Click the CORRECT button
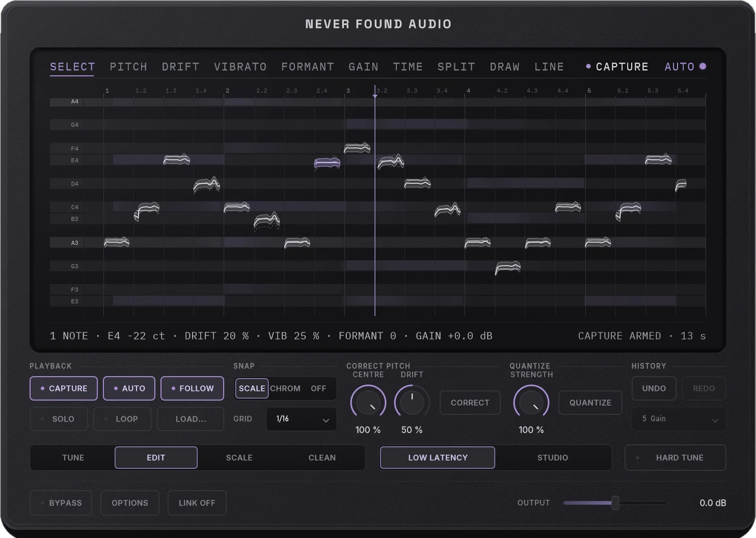 (470, 403)
